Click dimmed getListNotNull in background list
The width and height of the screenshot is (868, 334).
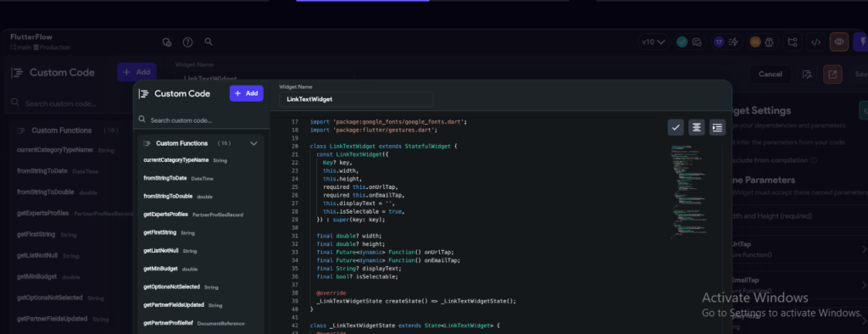37,255
